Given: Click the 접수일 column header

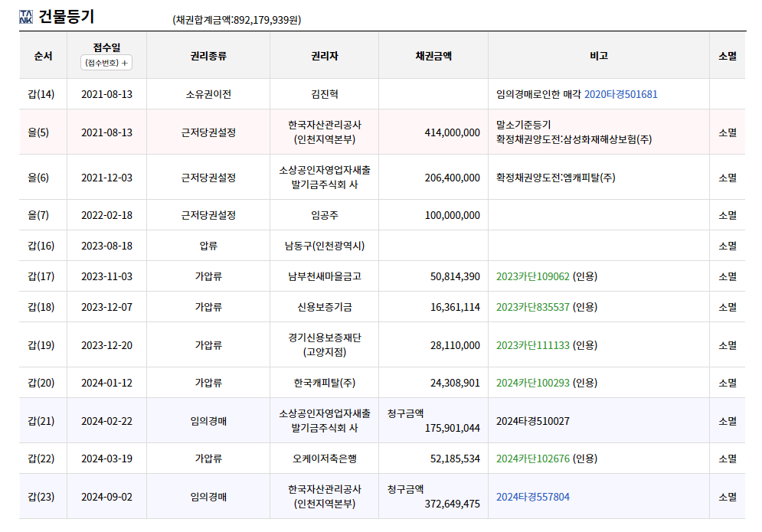Looking at the screenshot, I should click(x=107, y=47).
